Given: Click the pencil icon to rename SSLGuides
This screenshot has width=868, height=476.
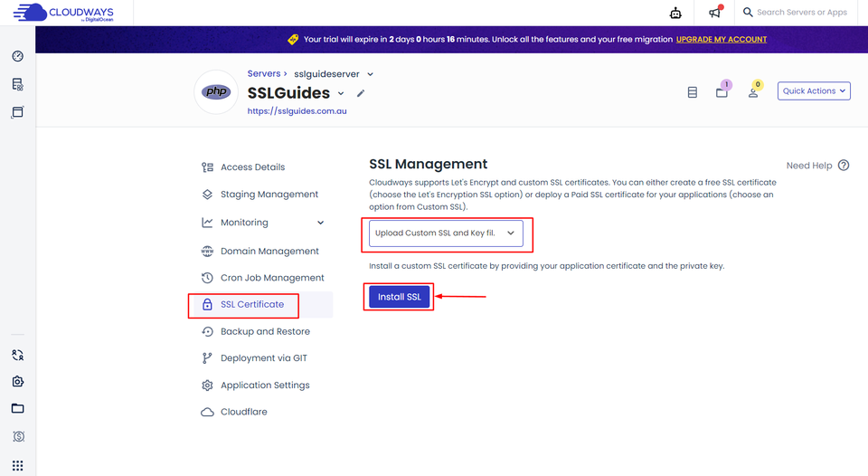Looking at the screenshot, I should tap(361, 93).
